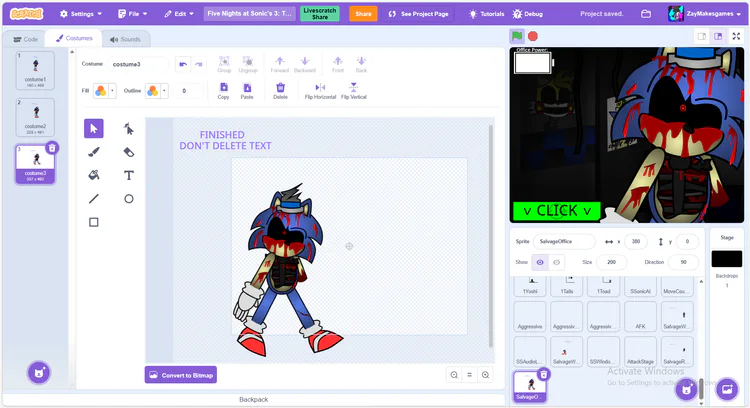Image resolution: width=750 pixels, height=408 pixels.
Task: Stop the project with red stop sign
Action: click(533, 36)
